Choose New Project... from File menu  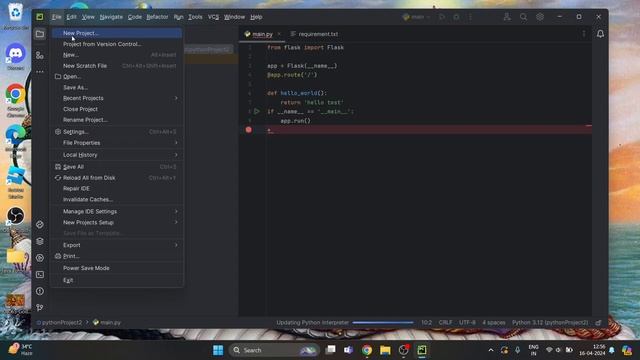click(117, 33)
